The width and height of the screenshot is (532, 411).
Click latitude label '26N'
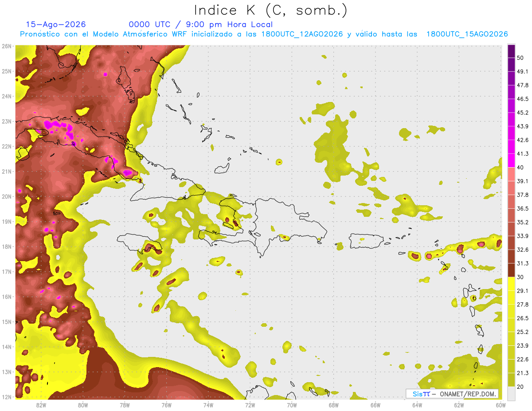tap(7, 46)
